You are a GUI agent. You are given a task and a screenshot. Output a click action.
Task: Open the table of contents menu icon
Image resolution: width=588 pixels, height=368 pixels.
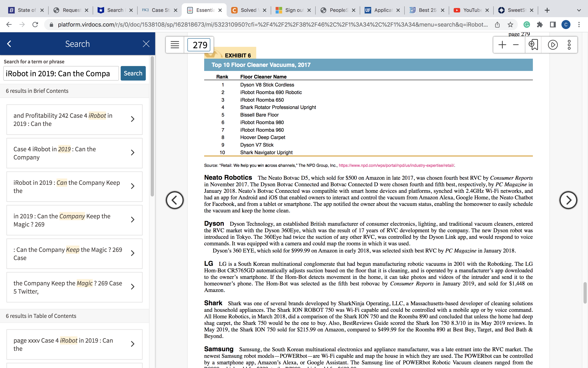pyautogui.click(x=175, y=45)
